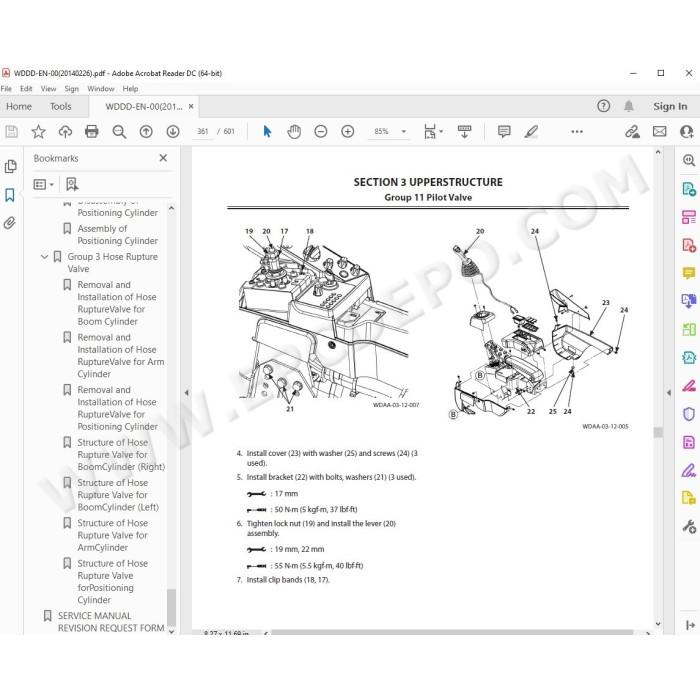The height and width of the screenshot is (700, 700).
Task: Open Assembly of Positioning Cylinder bookmark
Action: coord(117,235)
